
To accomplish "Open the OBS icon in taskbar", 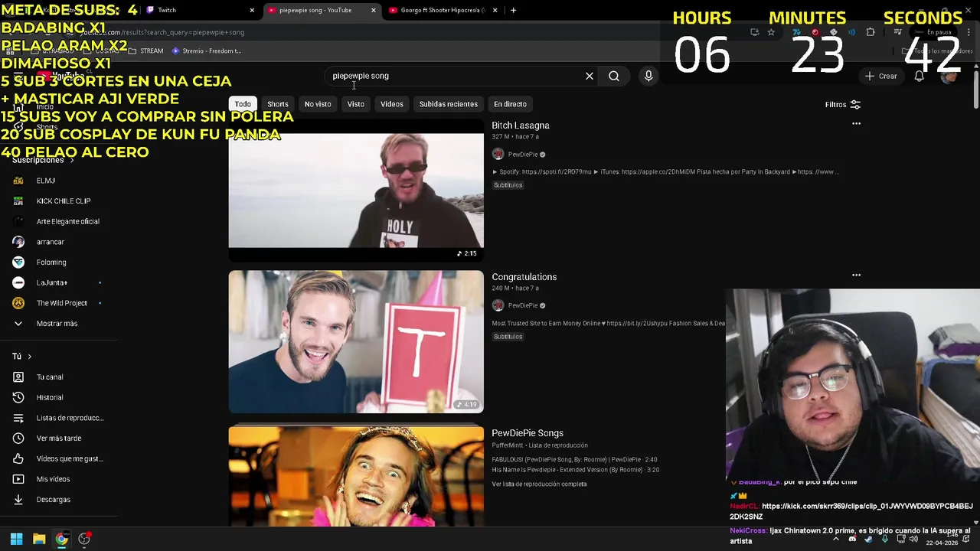I will click(x=84, y=539).
